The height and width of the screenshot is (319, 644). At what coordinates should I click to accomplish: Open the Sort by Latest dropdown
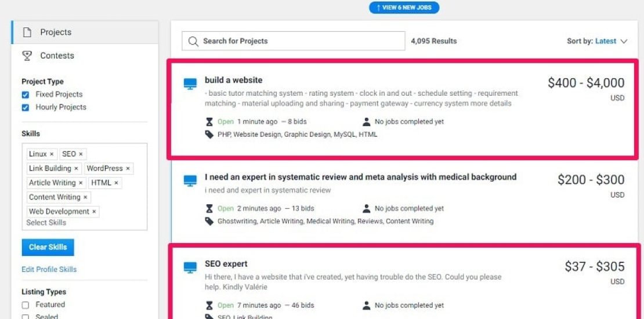598,41
